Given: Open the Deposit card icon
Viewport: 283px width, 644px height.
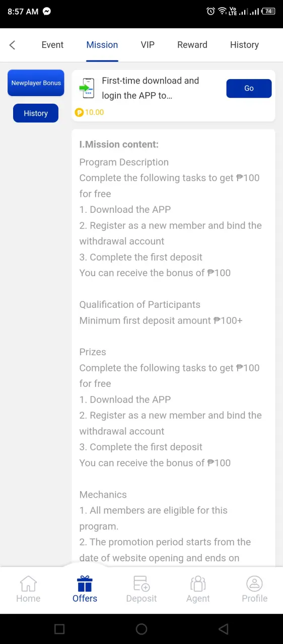Looking at the screenshot, I should tap(141, 584).
